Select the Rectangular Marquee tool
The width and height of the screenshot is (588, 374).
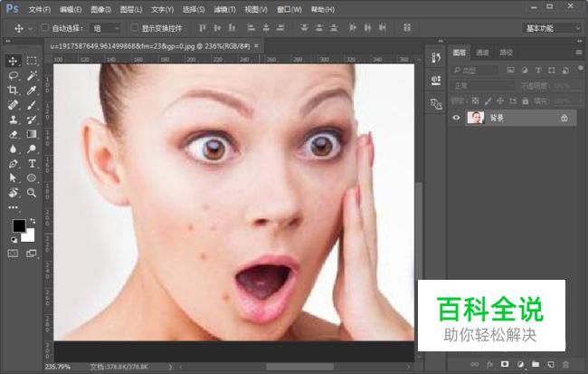32,61
